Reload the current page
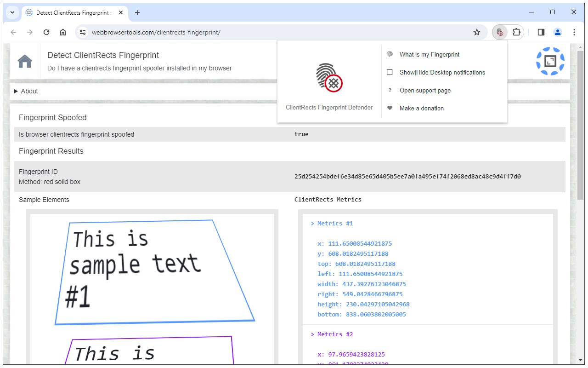The height and width of the screenshot is (368, 588). click(x=46, y=32)
